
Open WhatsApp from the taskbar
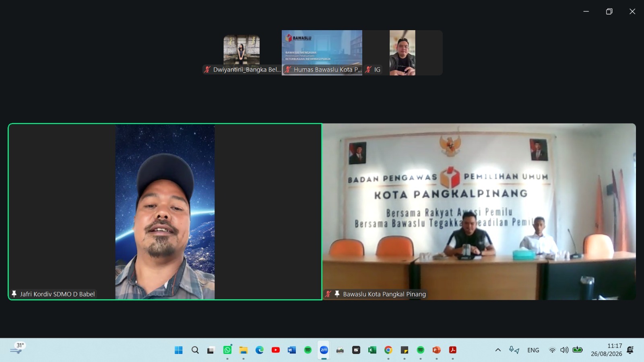pyautogui.click(x=227, y=350)
